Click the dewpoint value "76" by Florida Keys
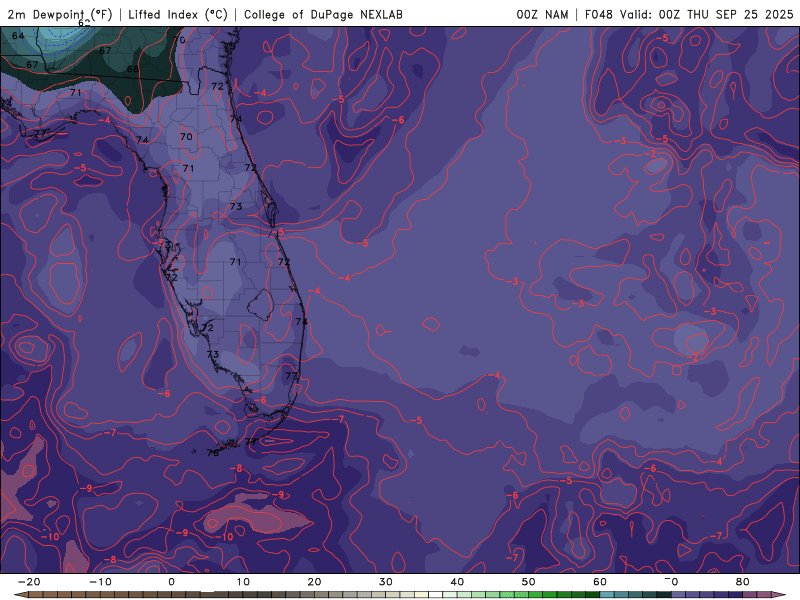The width and height of the screenshot is (800, 600). coord(213,453)
